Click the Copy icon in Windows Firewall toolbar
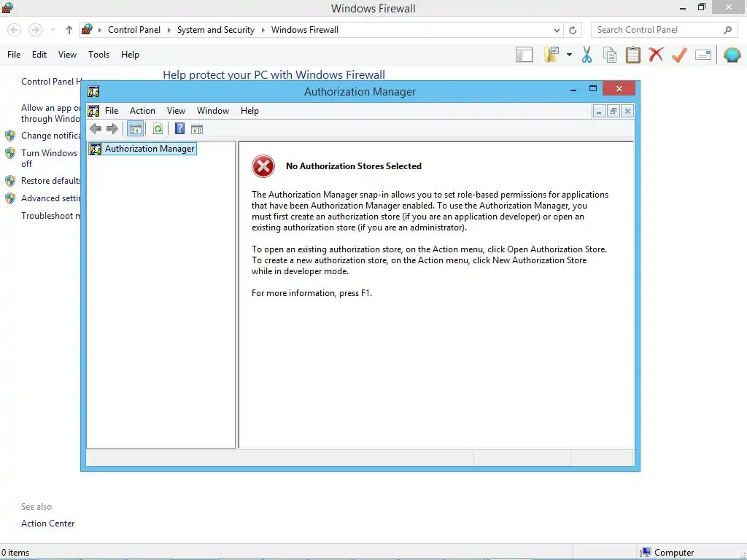 610,55
